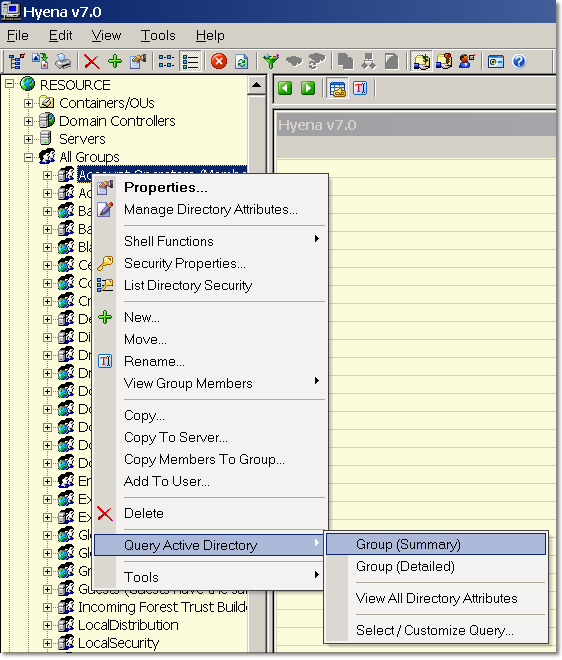The image size is (562, 660).
Task: Click the red circle stop toolbar icon
Action: (218, 61)
